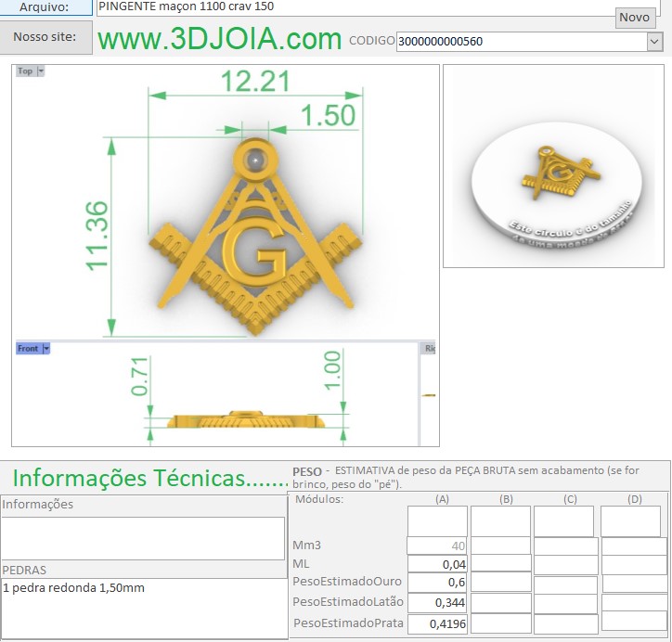Select the PesoEstimadoLatão field showing 0,344
This screenshot has width=672, height=642.
[x=437, y=603]
